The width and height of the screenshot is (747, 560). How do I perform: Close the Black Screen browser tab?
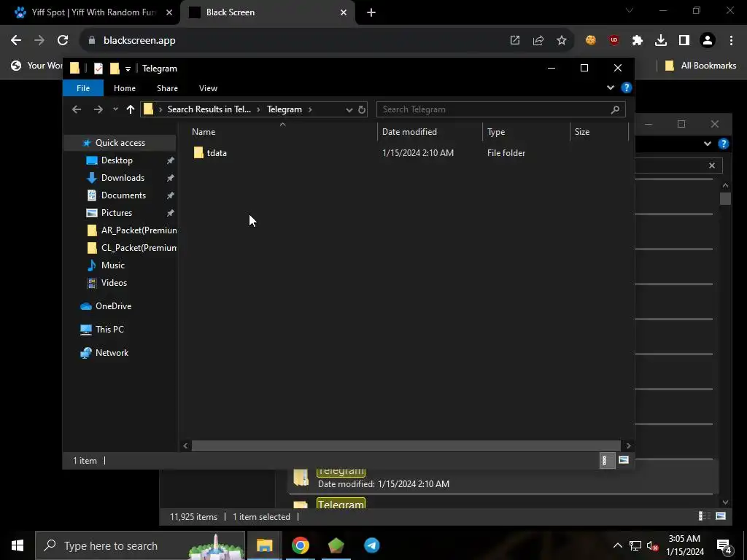point(344,12)
